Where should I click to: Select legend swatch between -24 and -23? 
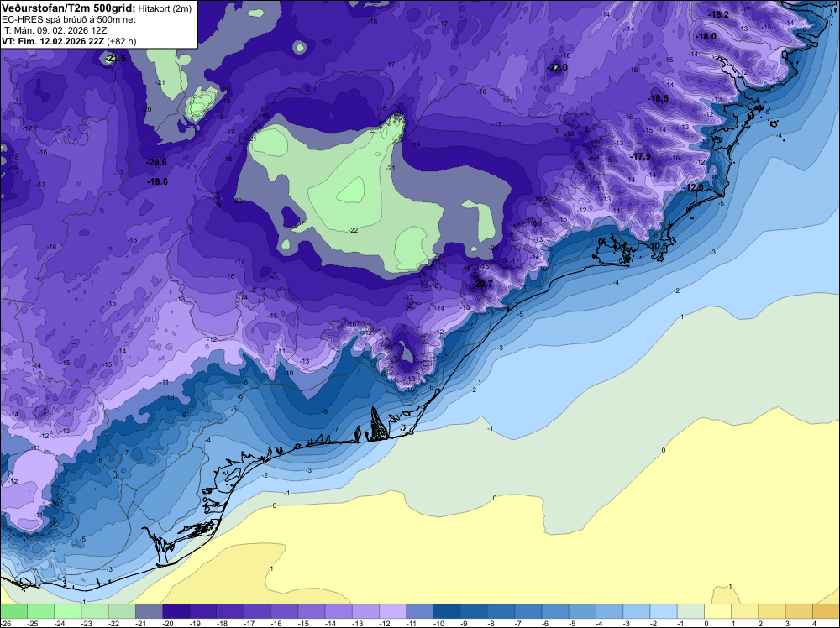click(68, 611)
